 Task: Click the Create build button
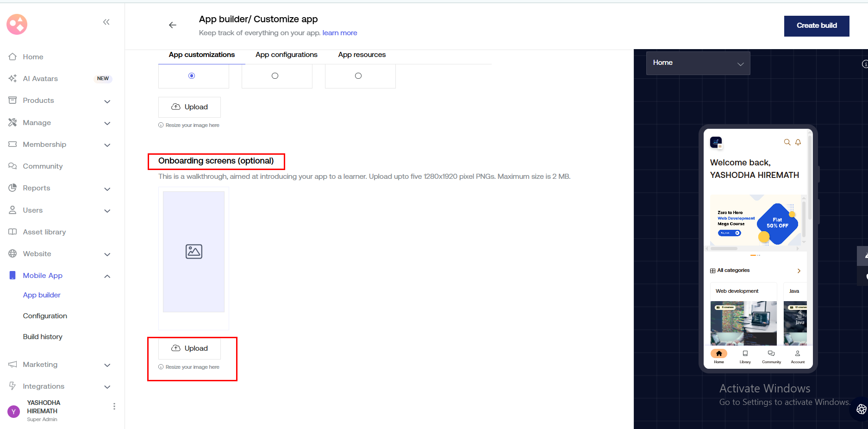point(816,26)
